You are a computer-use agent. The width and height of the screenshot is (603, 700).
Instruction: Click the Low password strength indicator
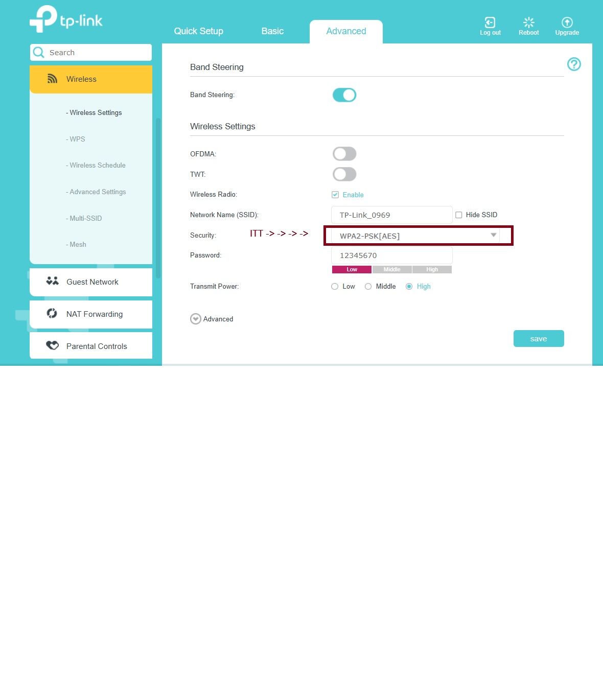coord(352,269)
